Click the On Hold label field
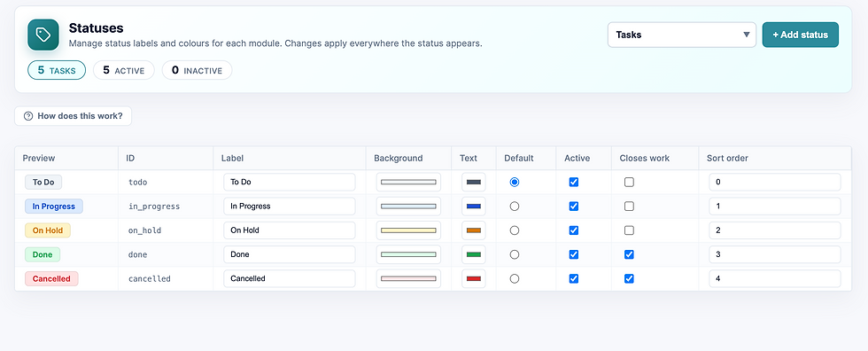The width and height of the screenshot is (868, 351). point(290,230)
